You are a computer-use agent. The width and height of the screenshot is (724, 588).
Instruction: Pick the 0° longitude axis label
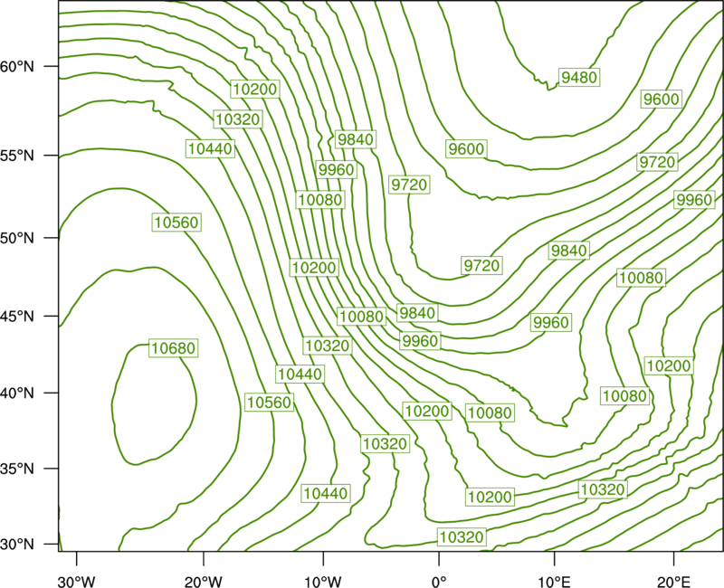[x=439, y=581]
